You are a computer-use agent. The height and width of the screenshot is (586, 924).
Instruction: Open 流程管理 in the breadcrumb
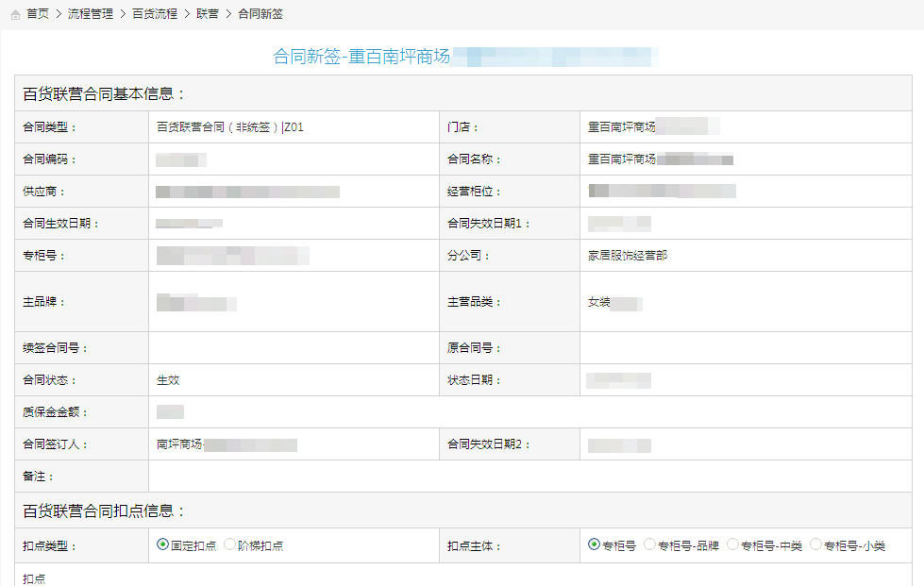[x=90, y=14]
